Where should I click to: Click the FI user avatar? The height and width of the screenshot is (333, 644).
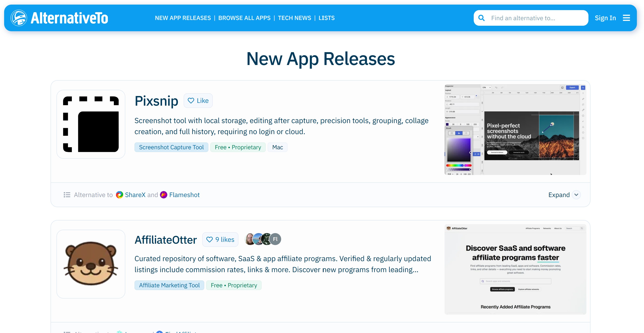(x=275, y=239)
